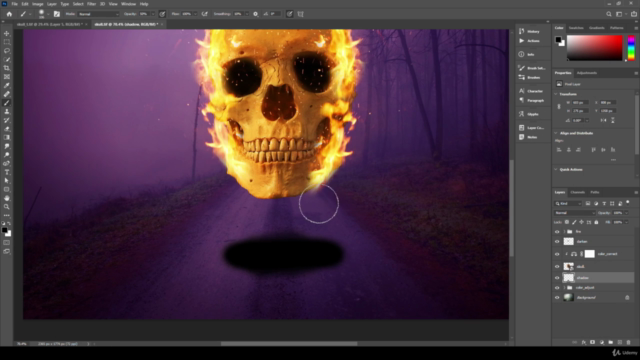
Task: Click the Home icon in options bar
Action: coord(9,14)
